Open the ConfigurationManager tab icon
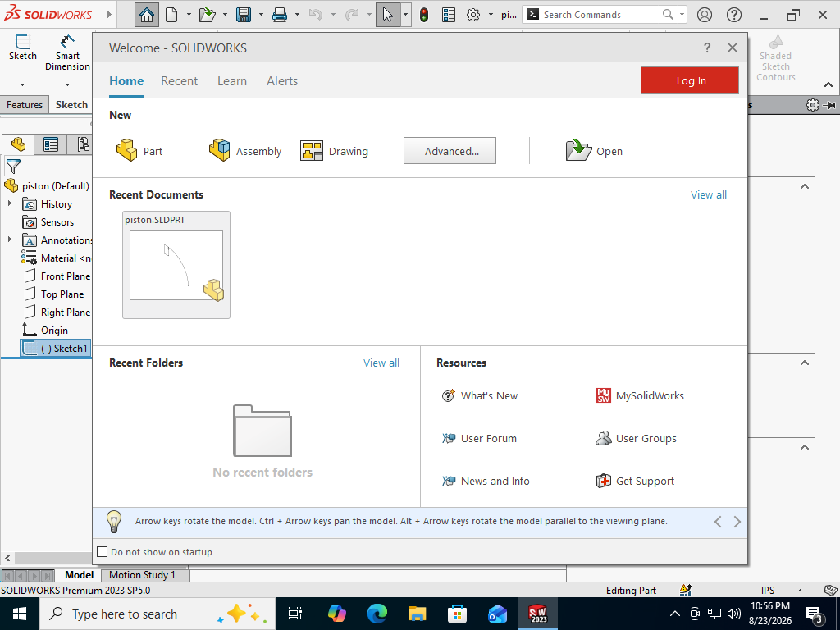Image resolution: width=840 pixels, height=630 pixels. [x=83, y=144]
